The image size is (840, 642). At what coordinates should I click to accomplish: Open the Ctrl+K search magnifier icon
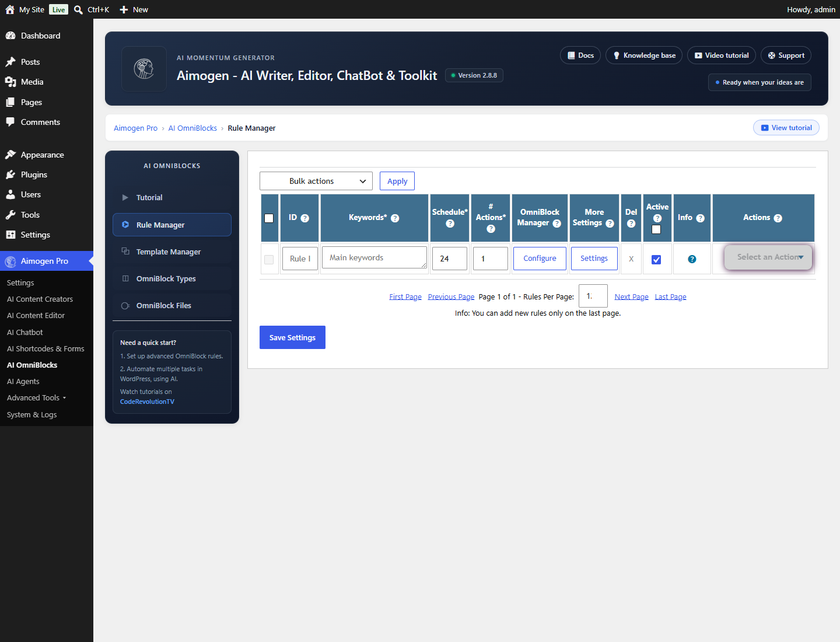pos(78,10)
